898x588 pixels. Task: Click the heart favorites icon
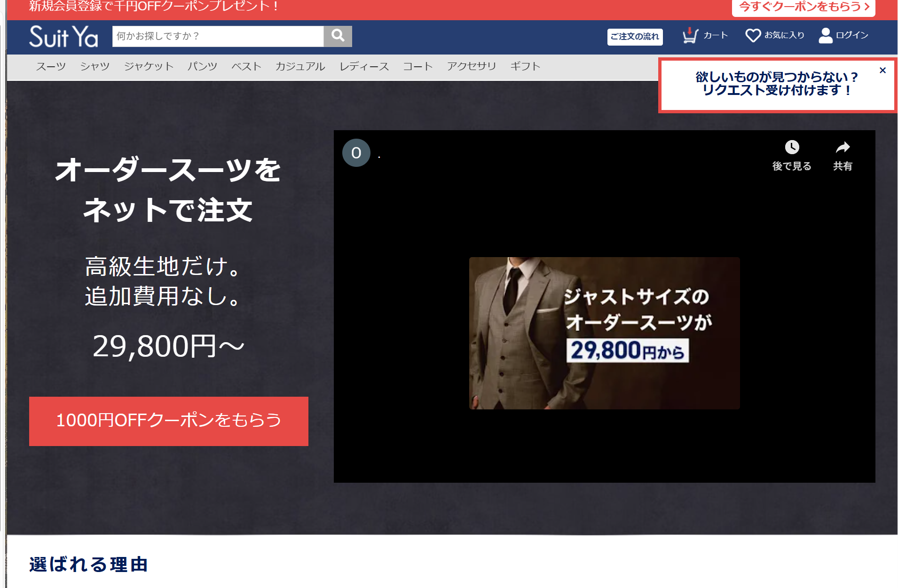pyautogui.click(x=753, y=35)
